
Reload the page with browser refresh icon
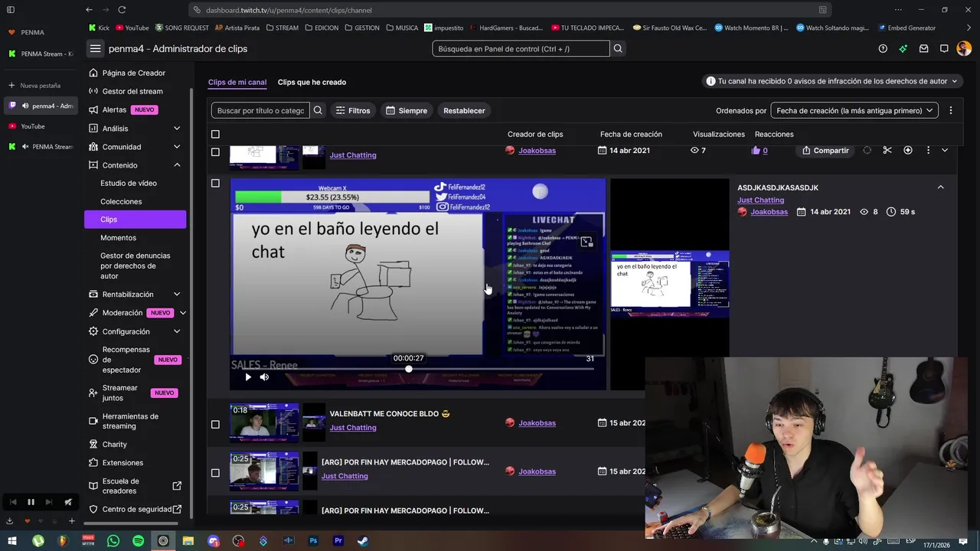pyautogui.click(x=122, y=10)
